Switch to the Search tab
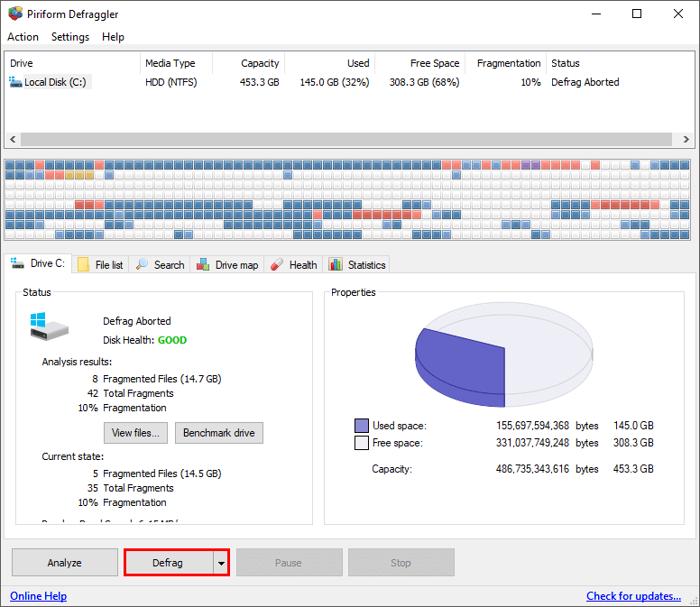700x607 pixels. click(x=161, y=264)
